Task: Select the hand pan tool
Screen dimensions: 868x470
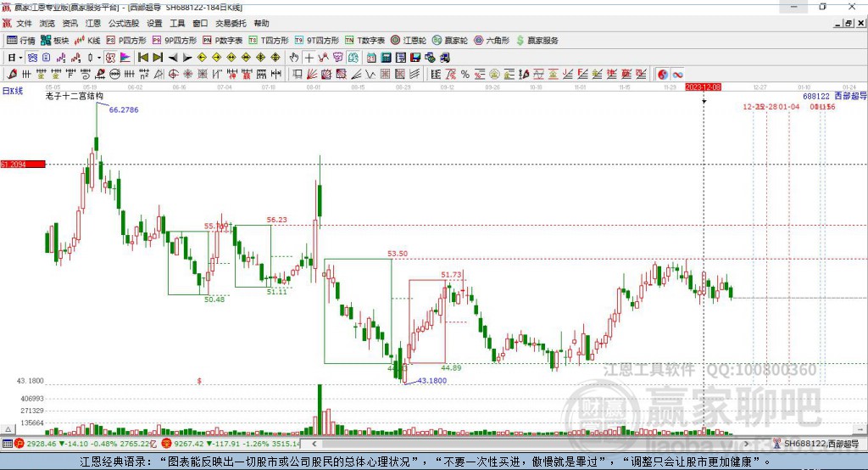Action: click(x=294, y=58)
